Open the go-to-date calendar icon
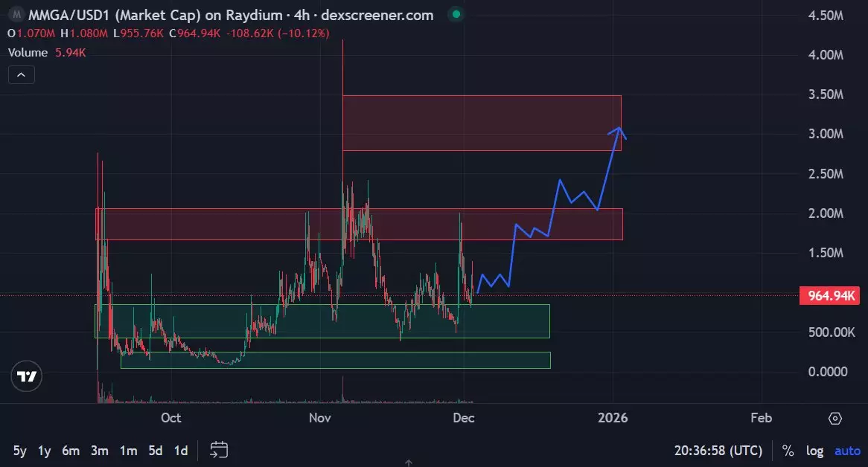 click(219, 450)
